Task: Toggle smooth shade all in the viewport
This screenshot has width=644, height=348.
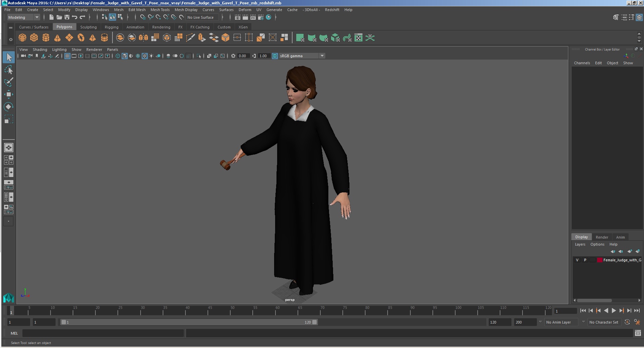Action: point(125,56)
